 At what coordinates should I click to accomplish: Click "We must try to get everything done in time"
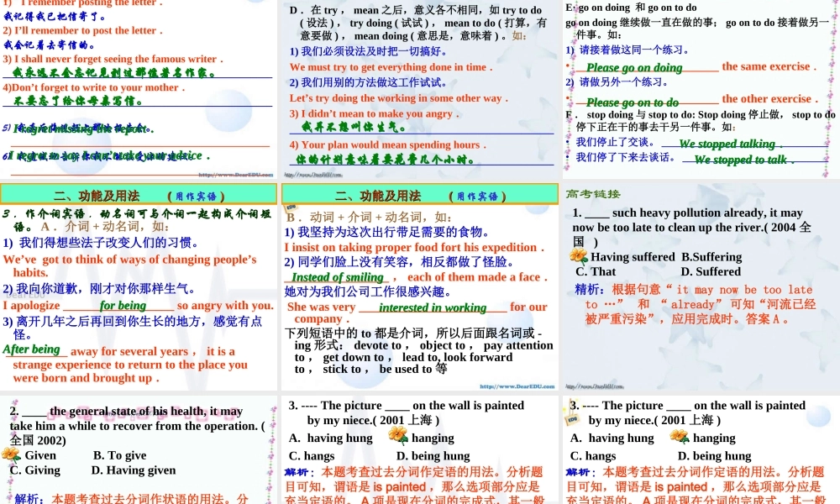(391, 67)
